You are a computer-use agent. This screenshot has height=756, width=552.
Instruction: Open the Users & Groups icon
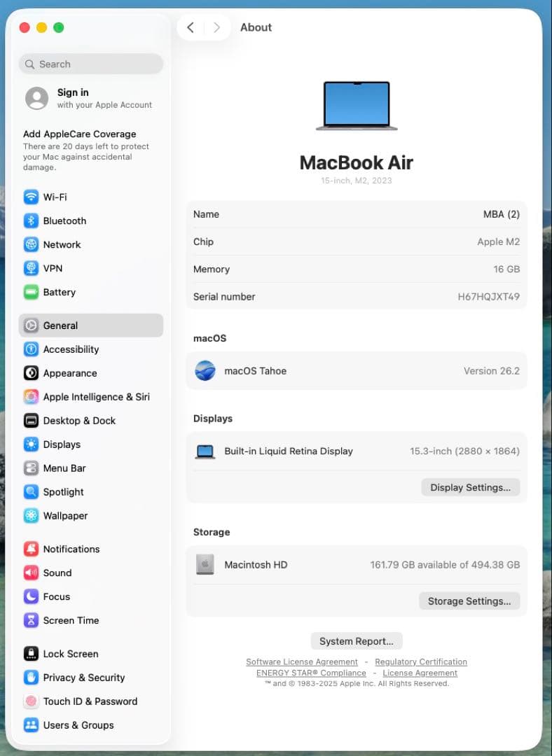click(31, 725)
